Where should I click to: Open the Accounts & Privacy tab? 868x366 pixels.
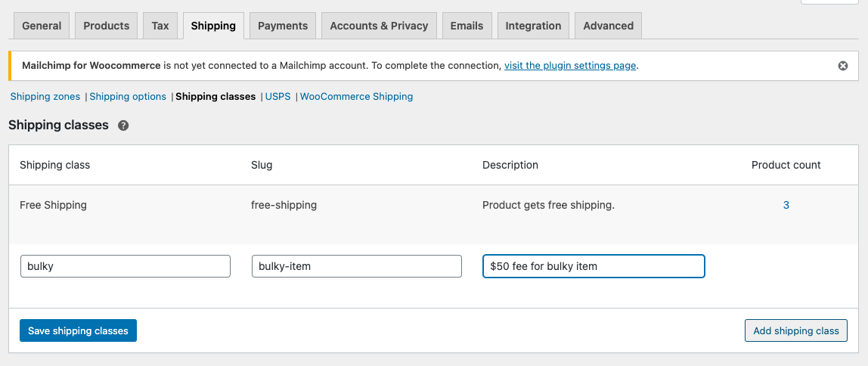380,26
